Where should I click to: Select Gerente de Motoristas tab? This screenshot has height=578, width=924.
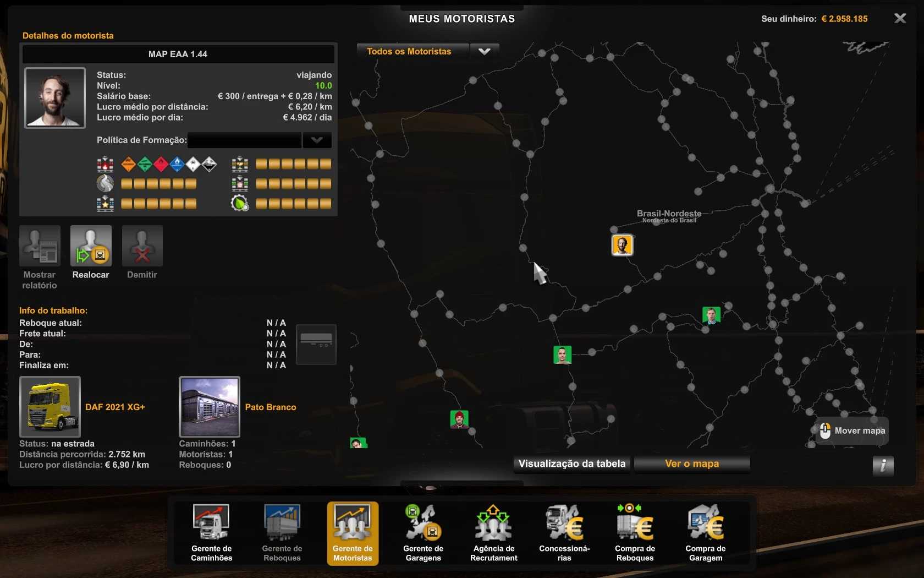(353, 532)
